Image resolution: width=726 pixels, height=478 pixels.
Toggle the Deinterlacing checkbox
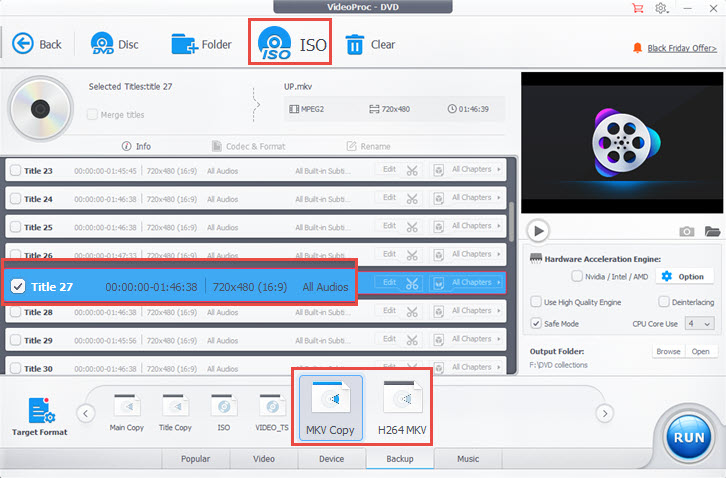tap(663, 302)
